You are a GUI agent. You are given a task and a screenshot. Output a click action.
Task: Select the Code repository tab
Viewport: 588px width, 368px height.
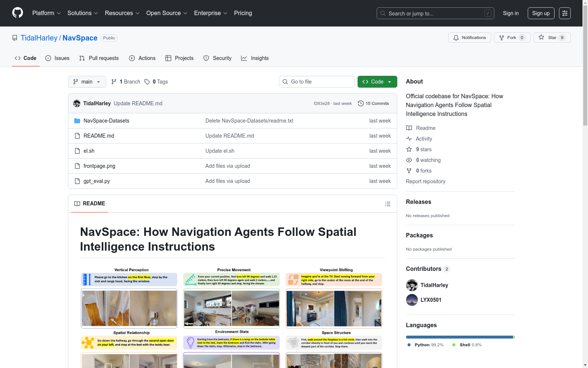click(26, 58)
